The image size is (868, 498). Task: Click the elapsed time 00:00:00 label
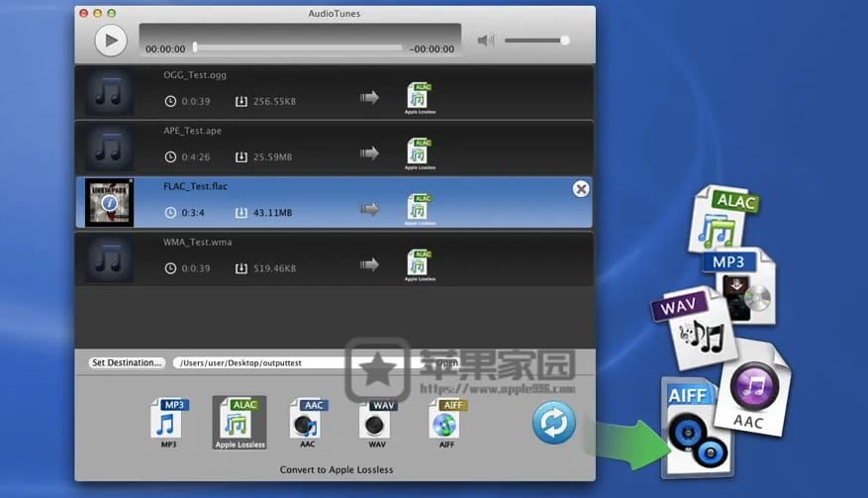[165, 50]
